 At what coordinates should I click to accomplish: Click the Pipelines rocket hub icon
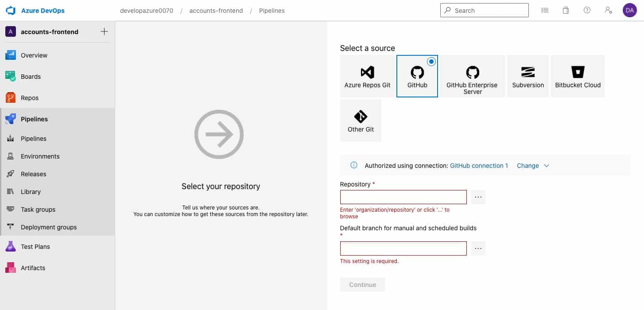tap(11, 119)
